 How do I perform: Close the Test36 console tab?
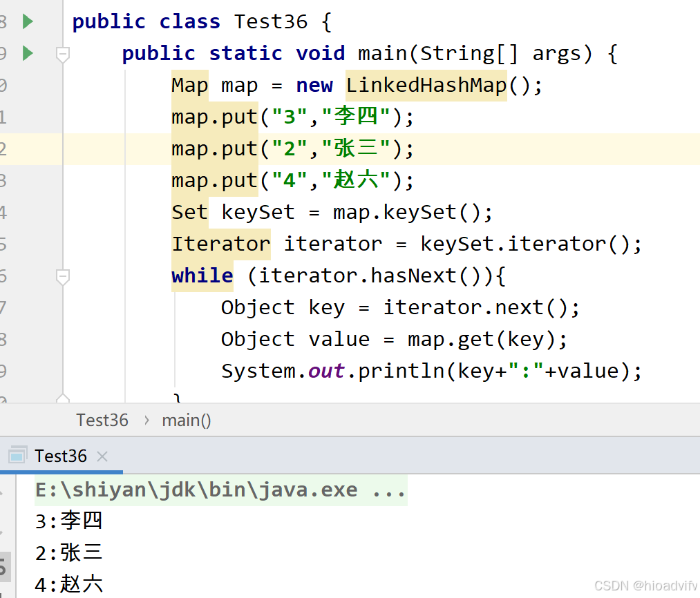click(x=102, y=456)
